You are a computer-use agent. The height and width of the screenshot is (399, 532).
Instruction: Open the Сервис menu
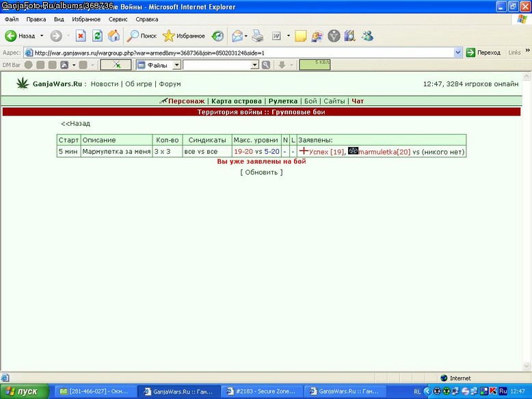click(118, 19)
